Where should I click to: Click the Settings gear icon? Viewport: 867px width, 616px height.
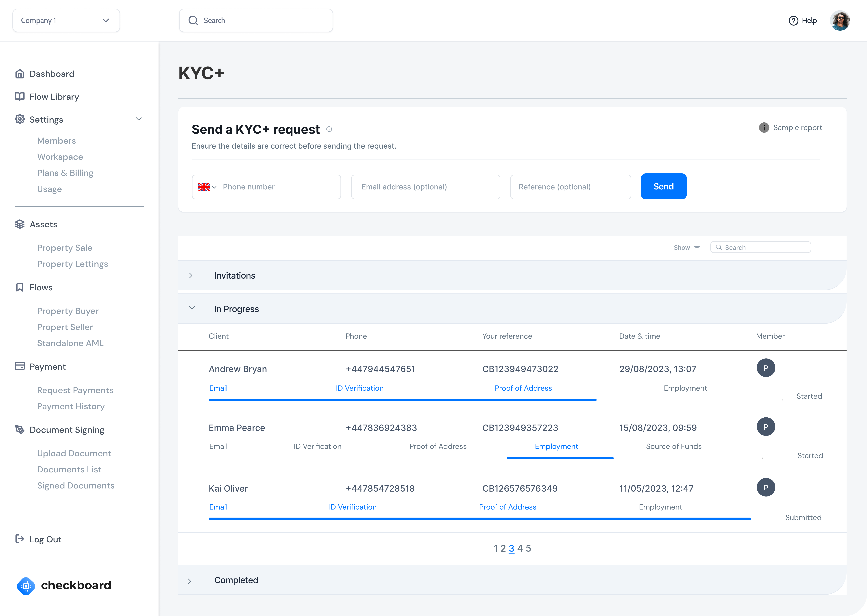pos(20,119)
